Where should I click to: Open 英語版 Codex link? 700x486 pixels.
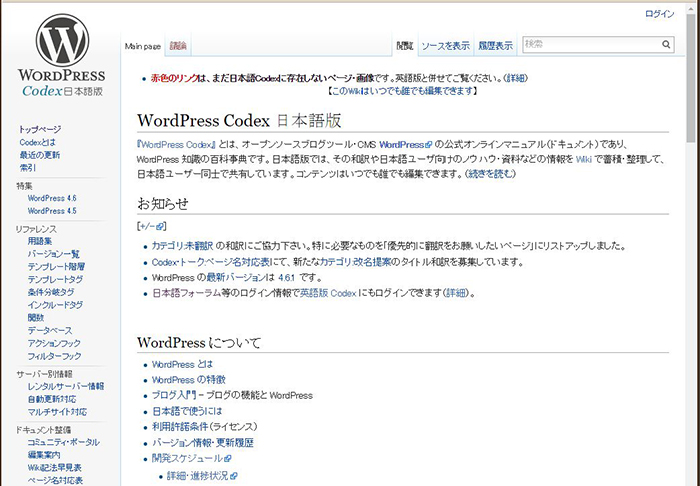coord(328,293)
